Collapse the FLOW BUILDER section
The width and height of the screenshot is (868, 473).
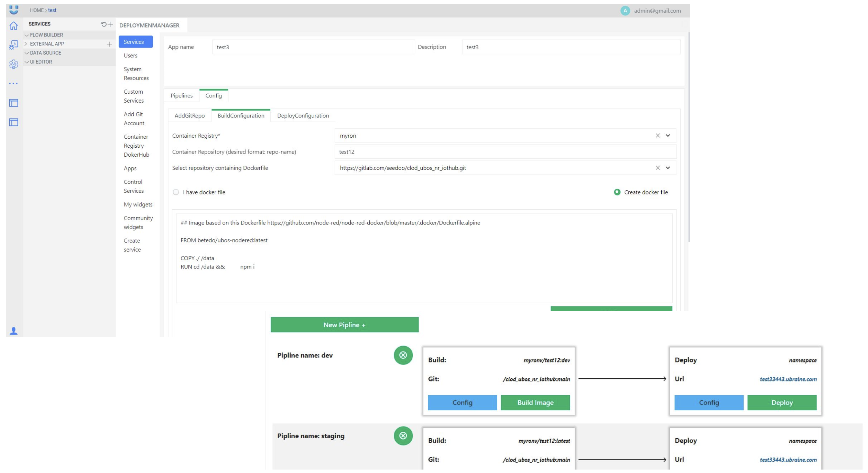(x=27, y=35)
